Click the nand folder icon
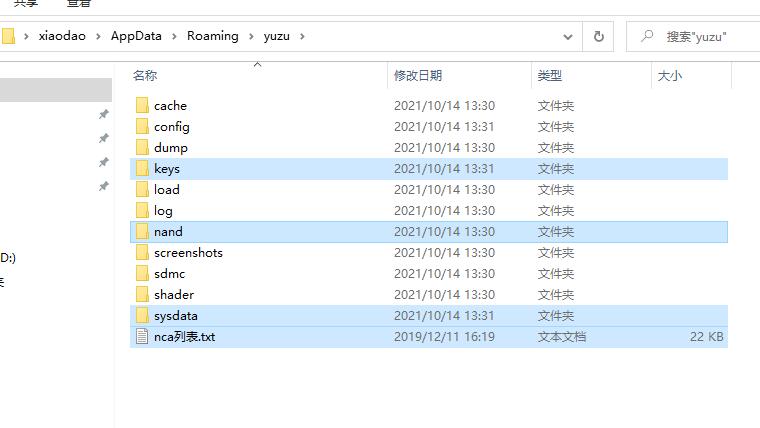This screenshot has width=760, height=428. (x=142, y=232)
